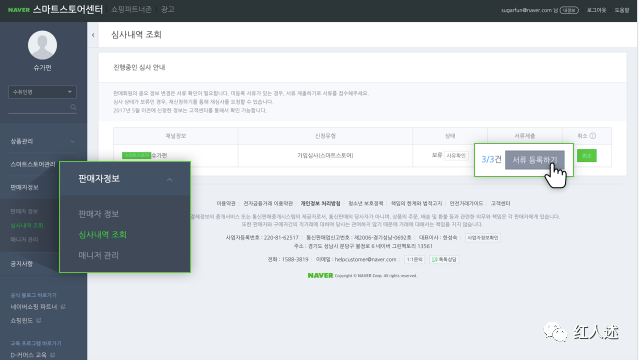Select 판매자 정보 submenu item in sidebar
This screenshot has height=360, width=639.
pos(24,211)
